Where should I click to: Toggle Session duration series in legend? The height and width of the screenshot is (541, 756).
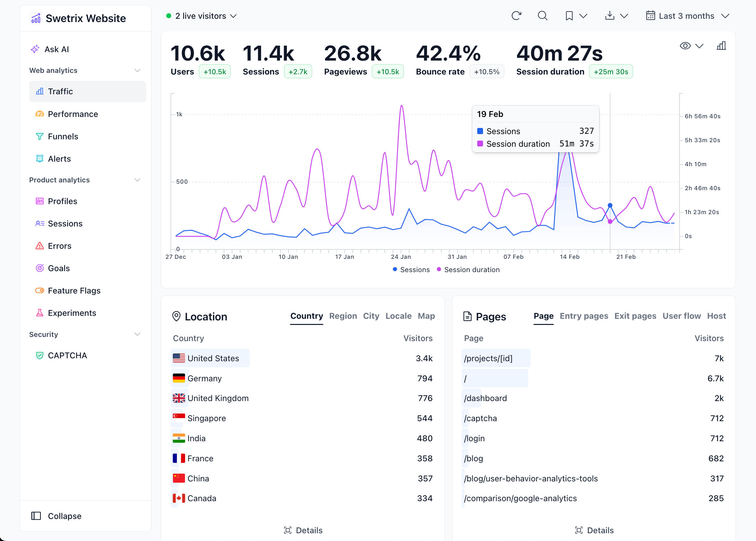468,270
